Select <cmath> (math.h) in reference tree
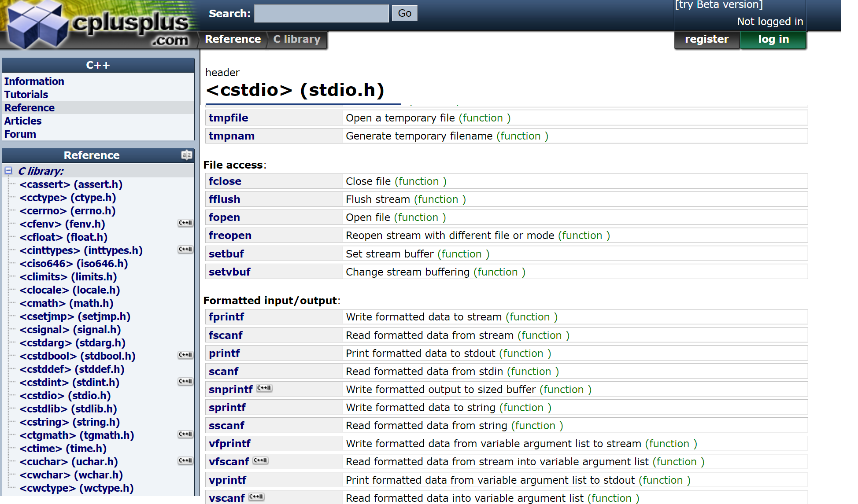 click(67, 303)
